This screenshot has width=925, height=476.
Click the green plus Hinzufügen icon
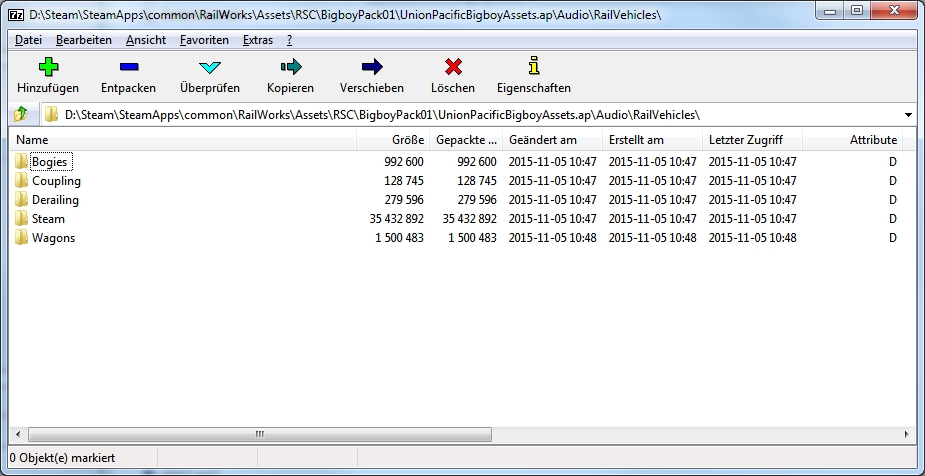click(48, 67)
